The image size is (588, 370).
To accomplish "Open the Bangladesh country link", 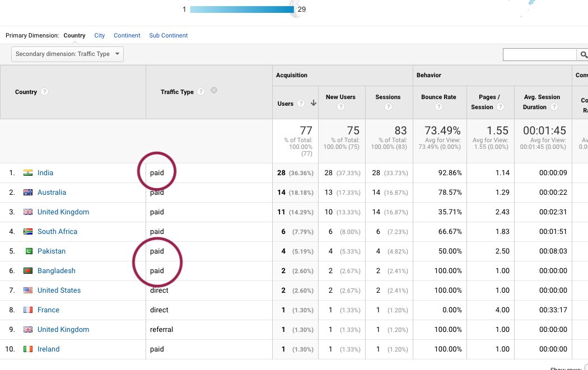I will [56, 271].
